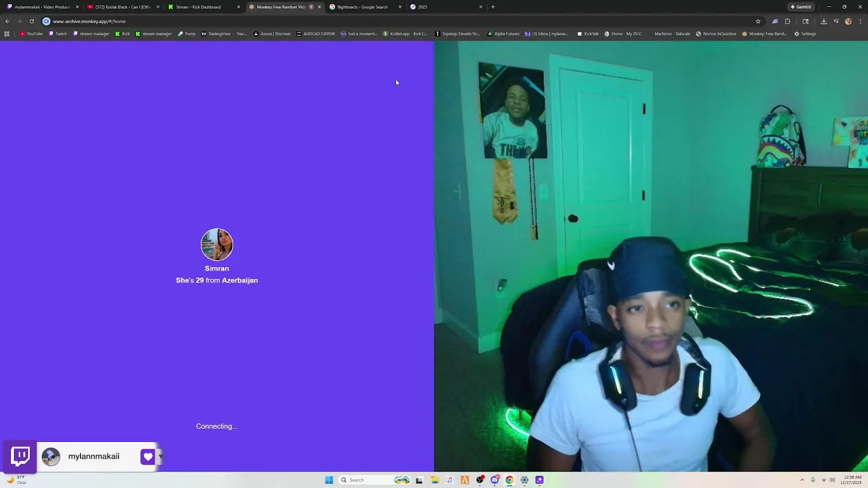Image resolution: width=868 pixels, height=488 pixels.
Task: Open the purple sparkle app in taskbar
Action: coord(539,480)
